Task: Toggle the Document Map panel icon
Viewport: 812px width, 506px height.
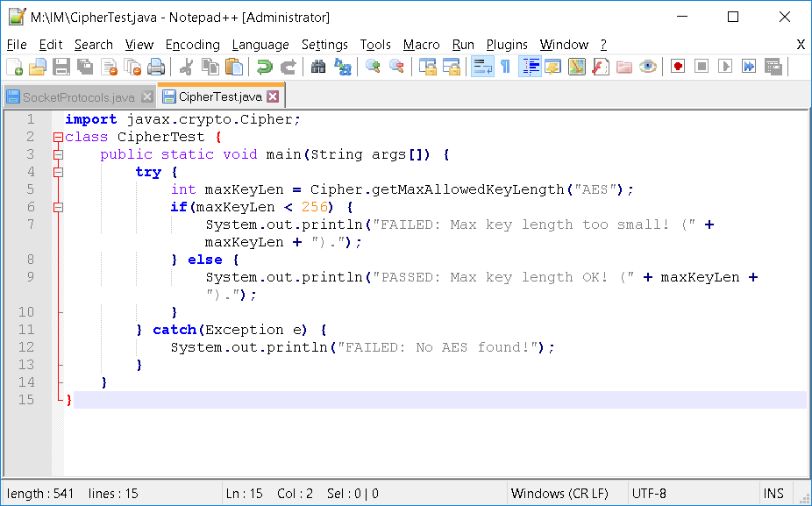Action: click(576, 67)
